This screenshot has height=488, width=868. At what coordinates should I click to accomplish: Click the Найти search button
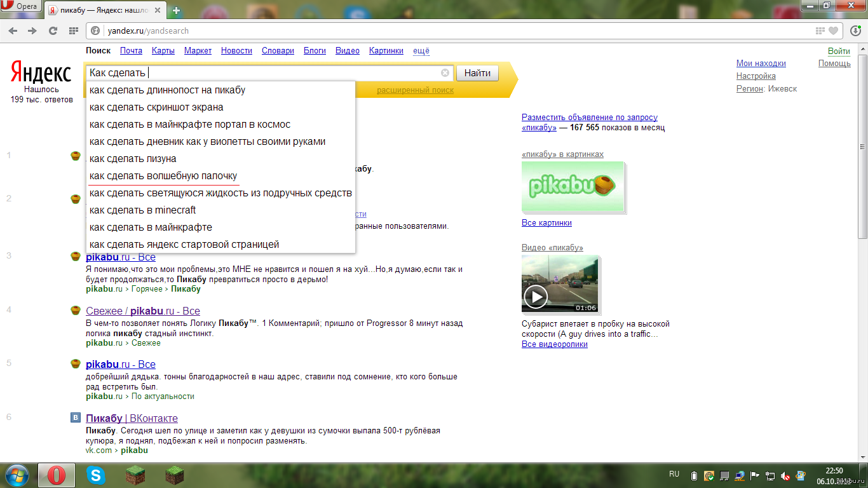point(477,73)
